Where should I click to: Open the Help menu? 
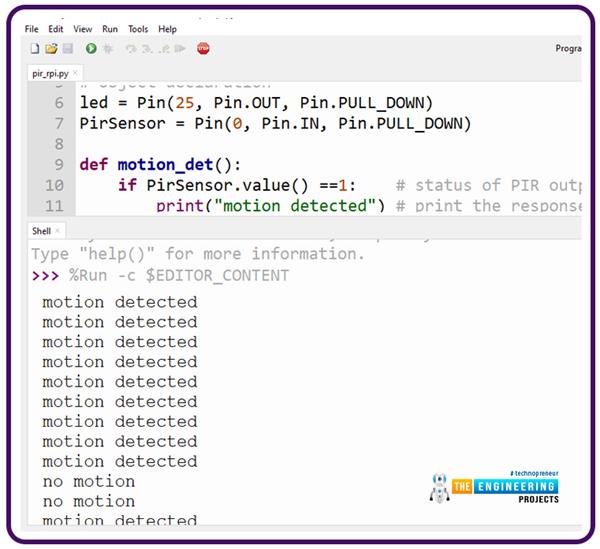click(x=167, y=29)
